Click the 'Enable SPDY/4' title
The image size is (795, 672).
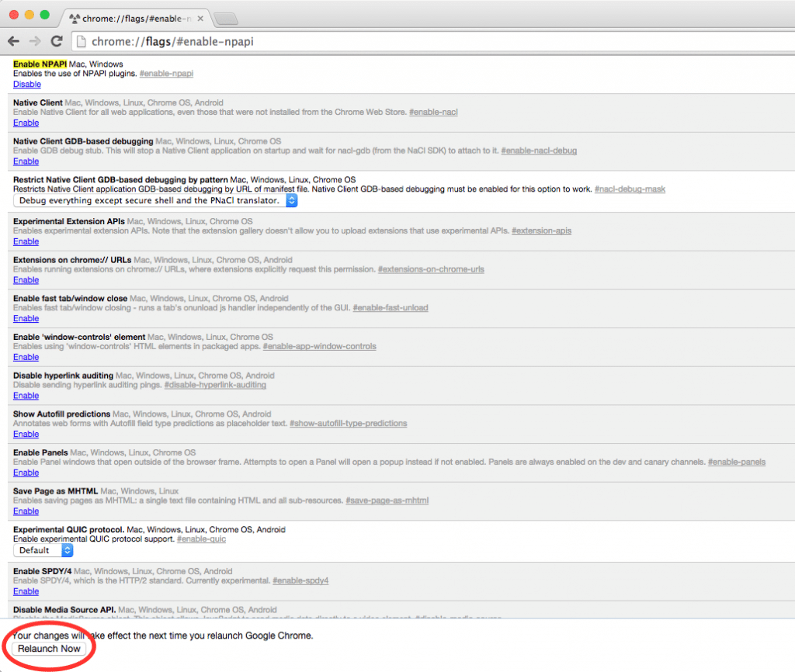coord(43,571)
